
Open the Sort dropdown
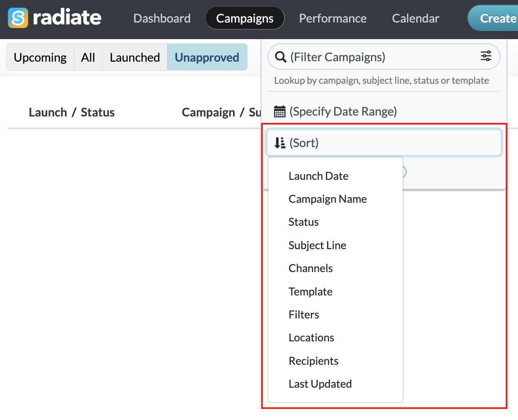pyautogui.click(x=384, y=143)
